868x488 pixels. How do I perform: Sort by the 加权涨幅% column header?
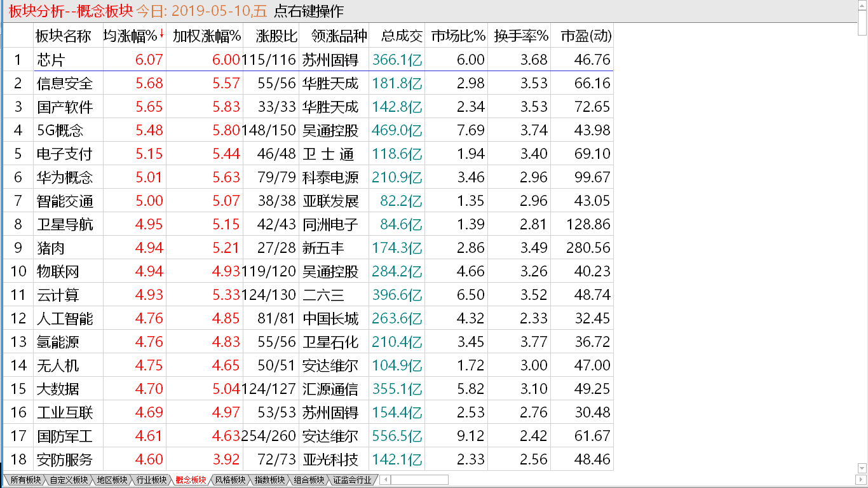point(207,36)
